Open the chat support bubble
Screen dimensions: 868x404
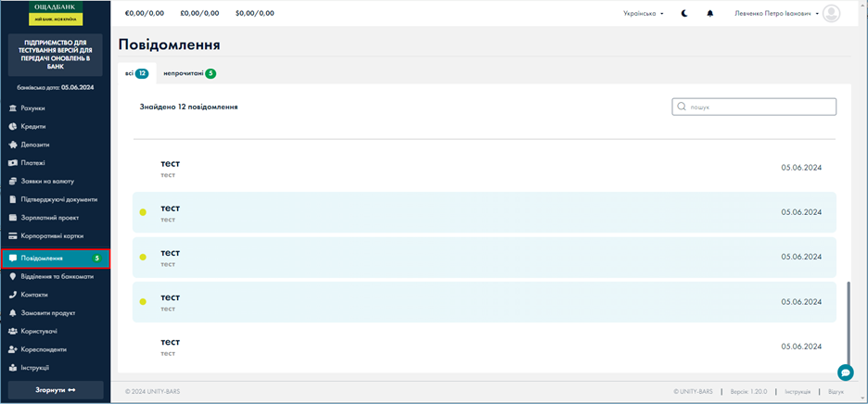tap(845, 372)
